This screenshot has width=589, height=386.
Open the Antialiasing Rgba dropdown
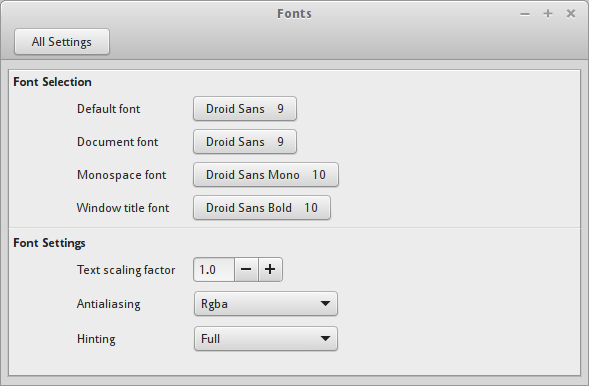coord(266,303)
